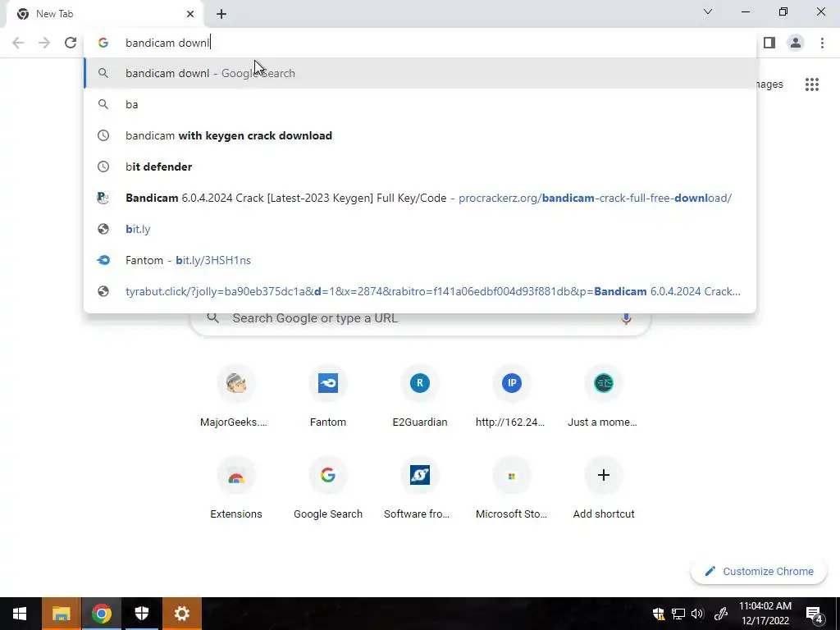The height and width of the screenshot is (630, 840).
Task: Open the Fantom shortcut tile
Action: click(328, 397)
